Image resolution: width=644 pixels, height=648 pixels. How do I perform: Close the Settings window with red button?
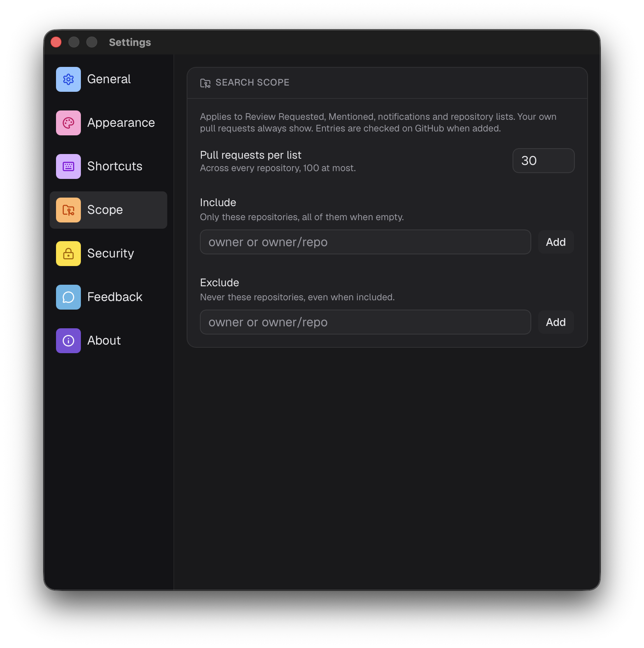[x=56, y=42]
